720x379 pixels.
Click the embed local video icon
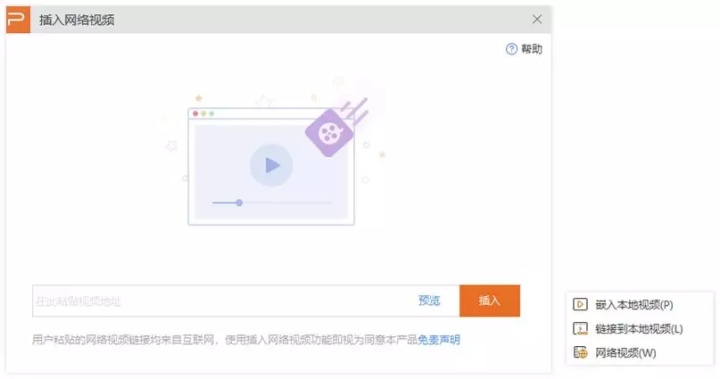click(x=580, y=305)
